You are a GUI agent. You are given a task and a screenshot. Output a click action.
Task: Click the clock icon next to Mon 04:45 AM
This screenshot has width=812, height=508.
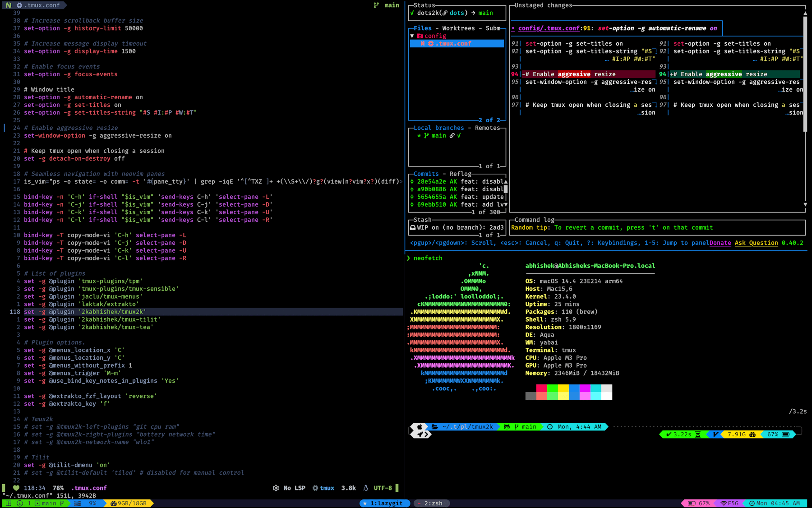pos(752,503)
